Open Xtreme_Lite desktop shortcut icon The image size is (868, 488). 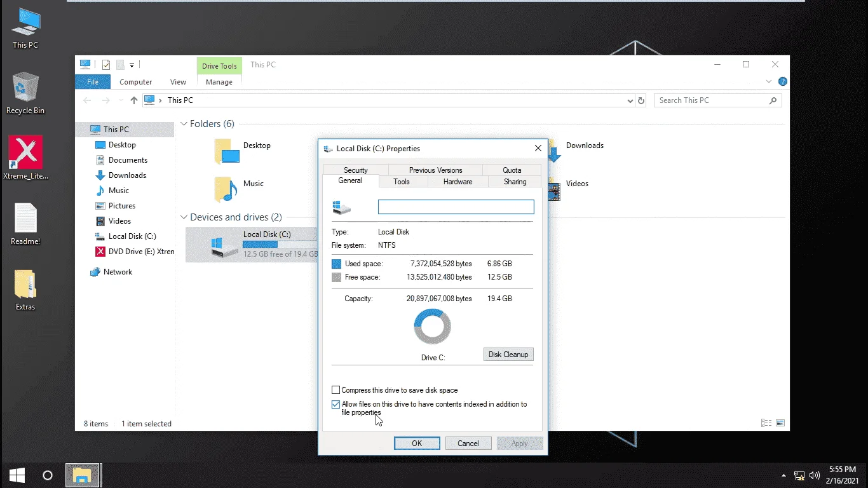tap(25, 158)
